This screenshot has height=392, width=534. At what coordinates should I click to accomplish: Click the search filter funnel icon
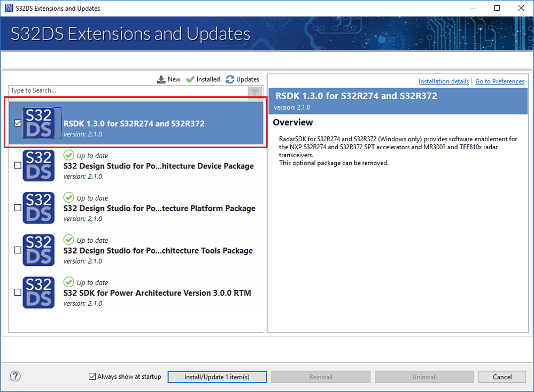pyautogui.click(x=254, y=92)
